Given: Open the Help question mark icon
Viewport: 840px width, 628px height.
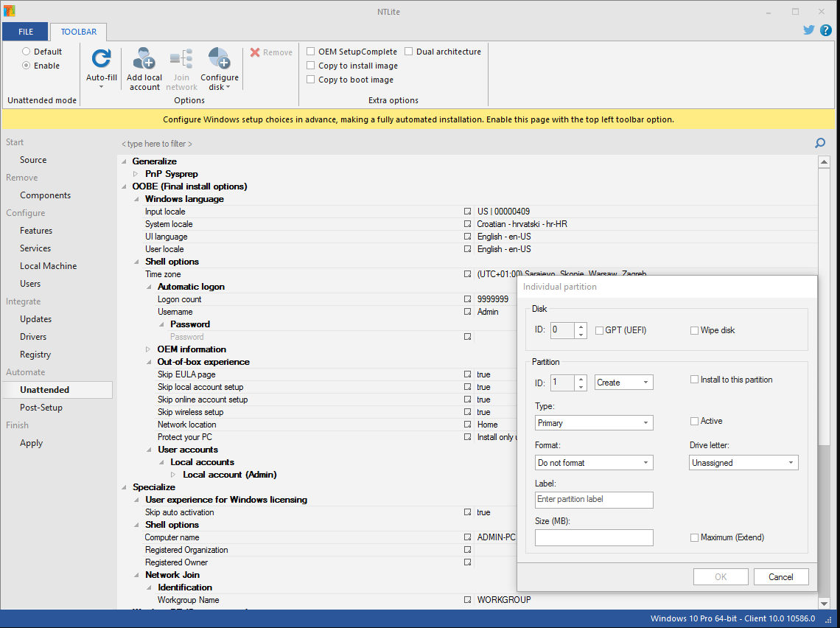Looking at the screenshot, I should (826, 30).
